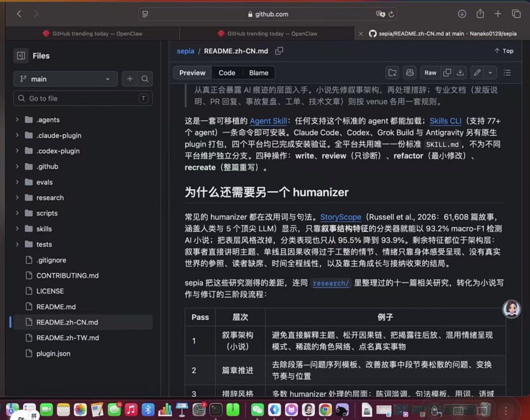
Task: Expand the .codex-plugin folder
Action: [17, 151]
